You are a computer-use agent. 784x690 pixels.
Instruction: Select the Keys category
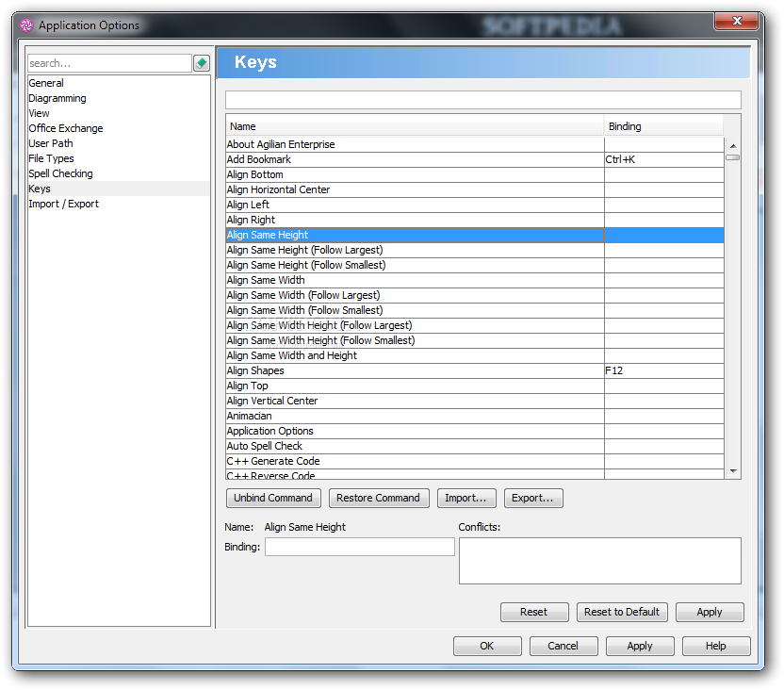119,189
